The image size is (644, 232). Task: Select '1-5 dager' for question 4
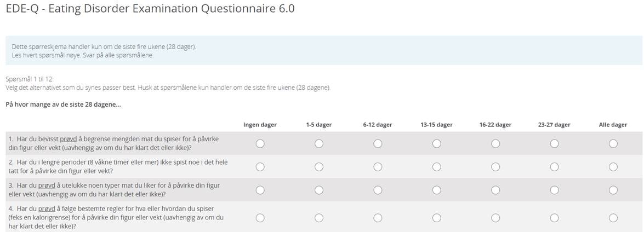pyautogui.click(x=319, y=217)
